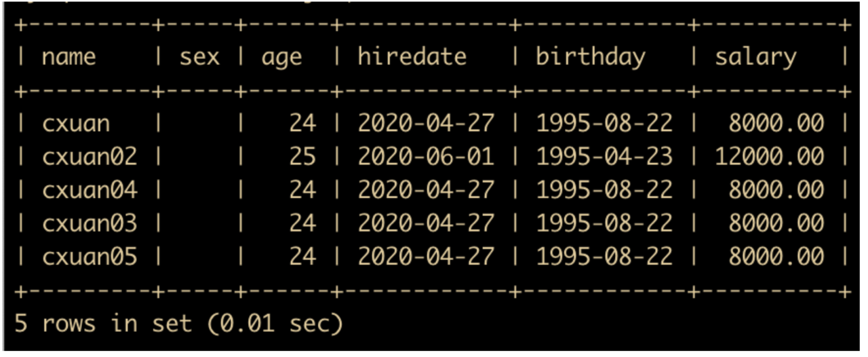Click the cxuan05 name cell
The width and height of the screenshot is (868, 357).
click(x=90, y=256)
